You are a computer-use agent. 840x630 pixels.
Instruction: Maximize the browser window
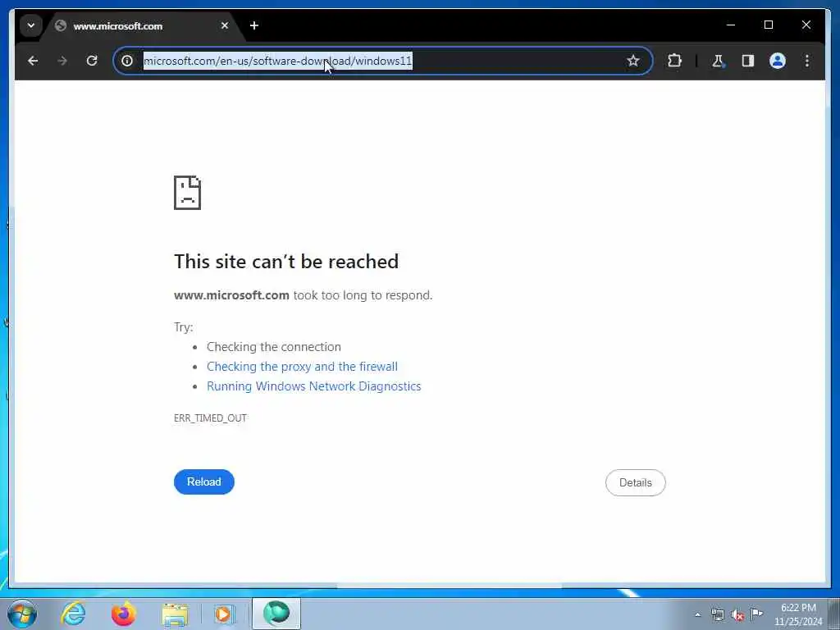pos(768,25)
